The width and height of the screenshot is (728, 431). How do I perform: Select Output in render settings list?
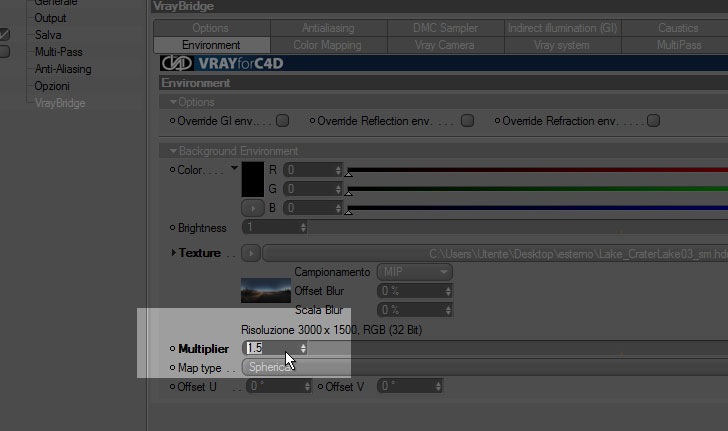(x=50, y=18)
